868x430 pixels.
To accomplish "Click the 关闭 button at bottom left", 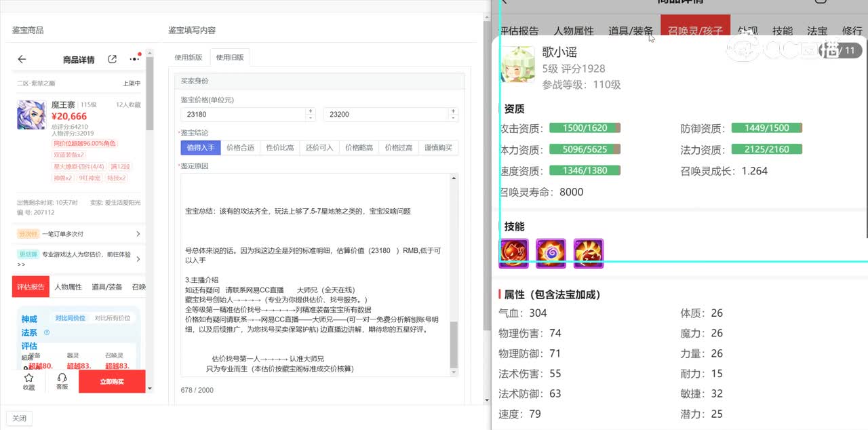I will coord(19,418).
